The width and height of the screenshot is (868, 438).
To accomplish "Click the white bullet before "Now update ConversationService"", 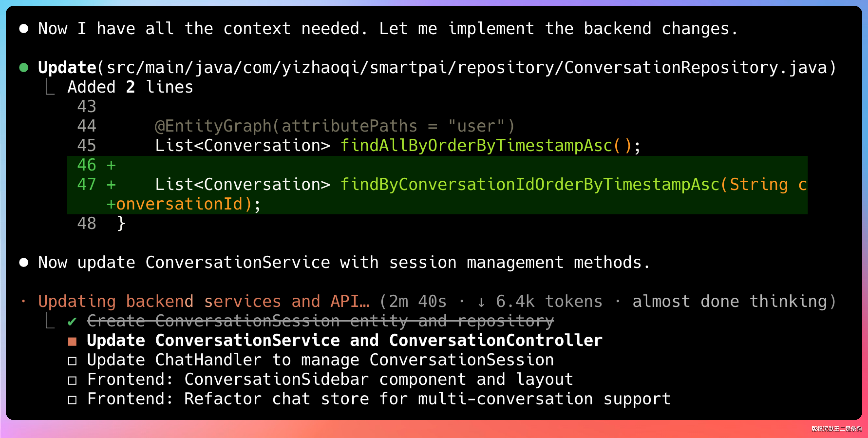I will pyautogui.click(x=24, y=262).
